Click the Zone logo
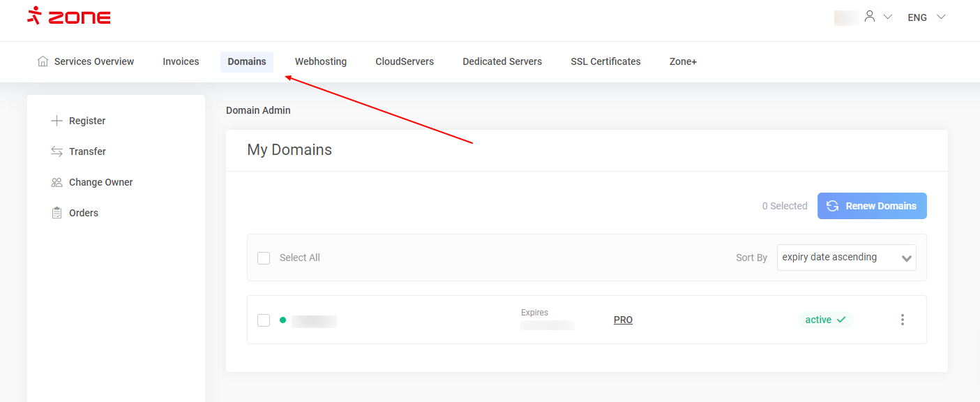Screen dimensions: 980x402 (x=68, y=17)
